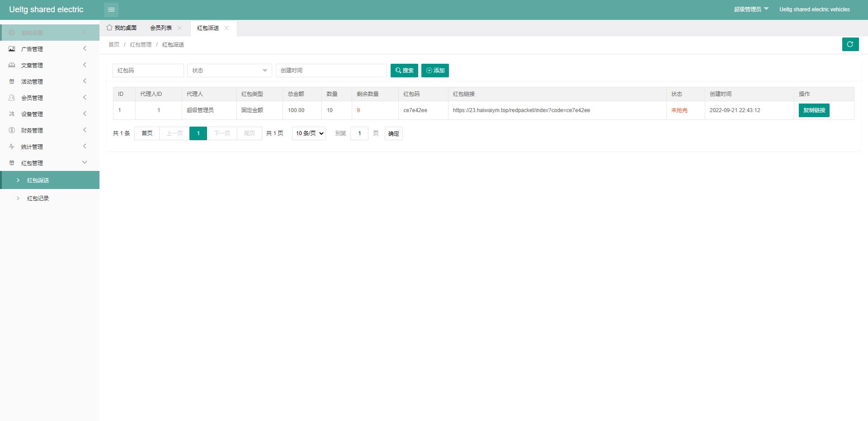Screen dimensions: 868x421
Task: Click the refresh icon at top right
Action: click(850, 44)
